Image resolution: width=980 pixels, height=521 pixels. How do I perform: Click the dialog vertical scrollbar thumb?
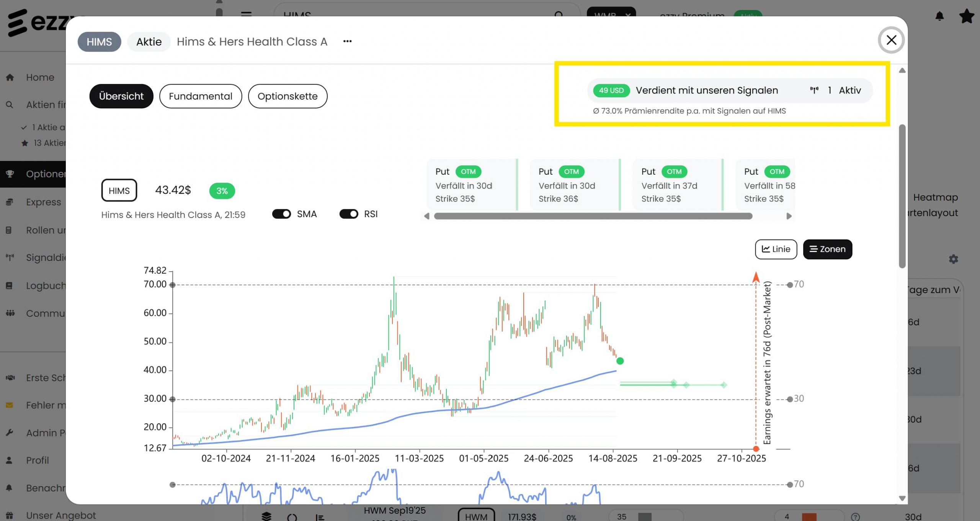coord(902,196)
